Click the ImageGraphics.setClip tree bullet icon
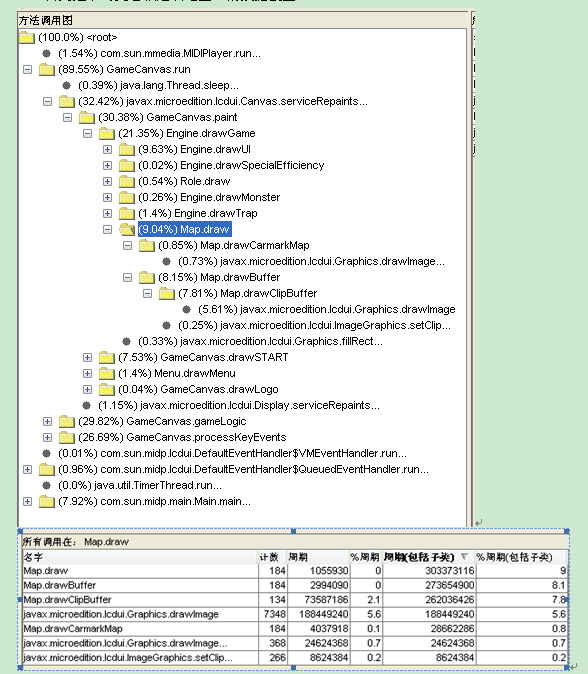Image resolution: width=588 pixels, height=674 pixels. (166, 325)
